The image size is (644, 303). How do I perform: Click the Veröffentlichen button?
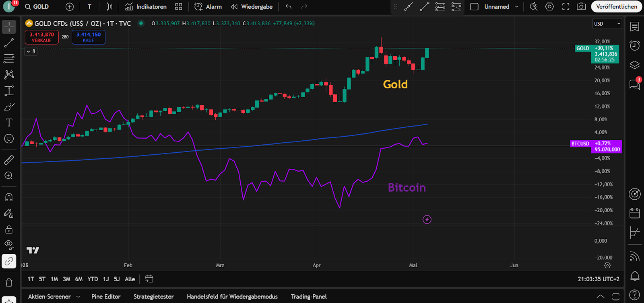(617, 7)
